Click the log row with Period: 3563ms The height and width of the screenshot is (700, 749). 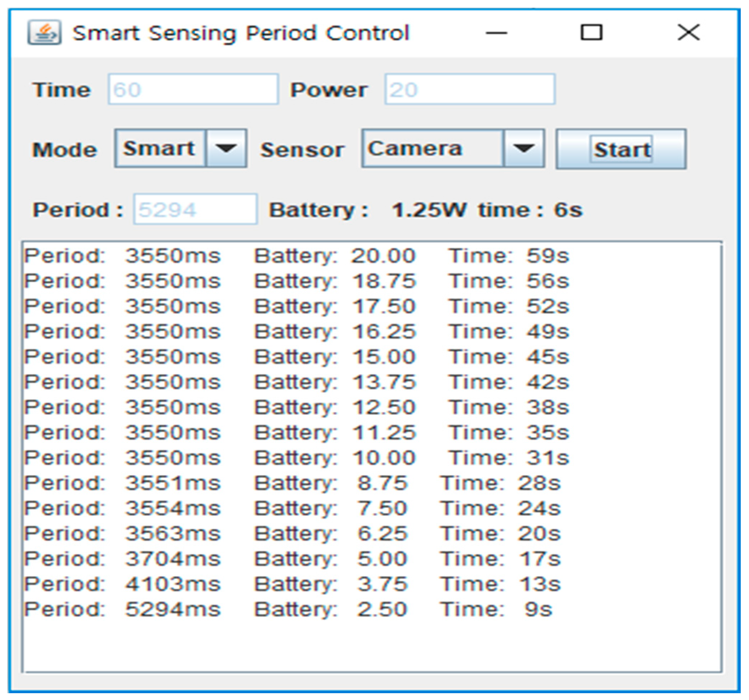(x=293, y=534)
